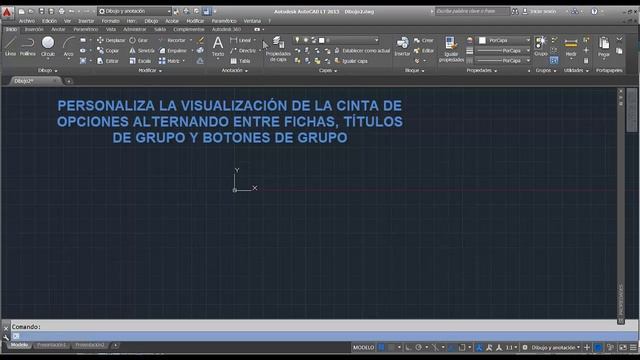The width and height of the screenshot is (640, 360).
Task: Click the Desplazar (move) tool
Action: [x=111, y=40]
